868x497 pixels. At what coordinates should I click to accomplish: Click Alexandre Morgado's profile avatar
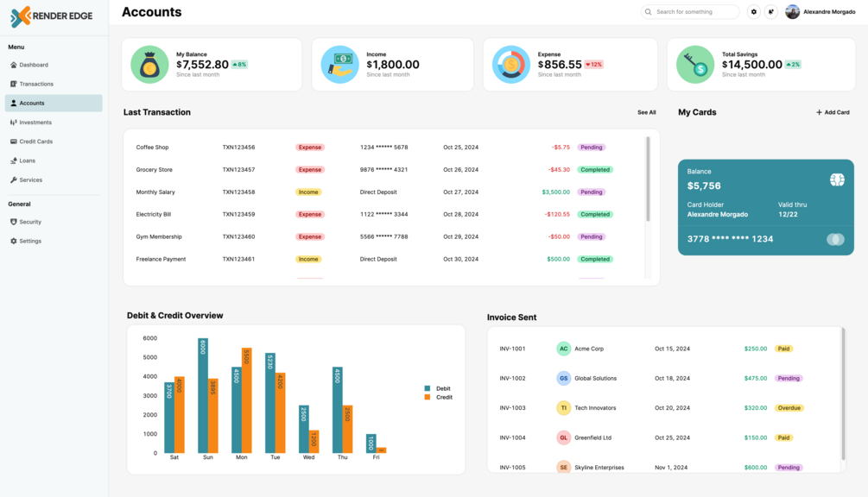[792, 11]
